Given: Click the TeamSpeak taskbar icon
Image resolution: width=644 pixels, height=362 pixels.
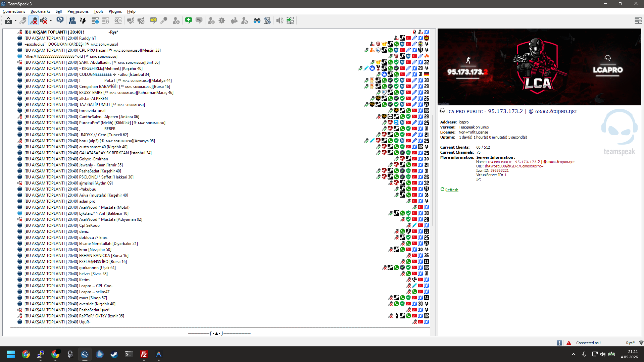Looking at the screenshot, I should [x=85, y=354].
